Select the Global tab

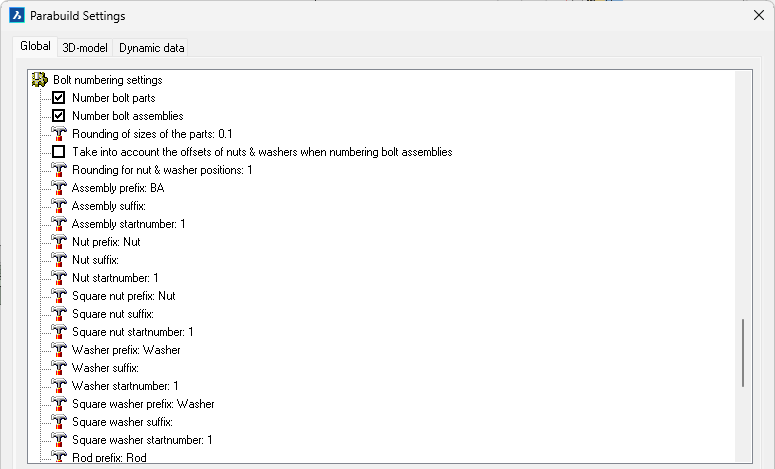[35, 47]
